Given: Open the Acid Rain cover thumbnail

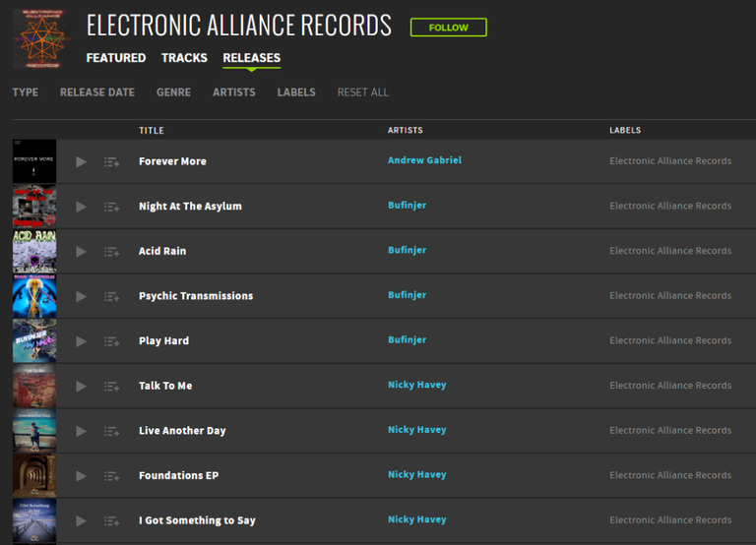Looking at the screenshot, I should click(x=34, y=251).
